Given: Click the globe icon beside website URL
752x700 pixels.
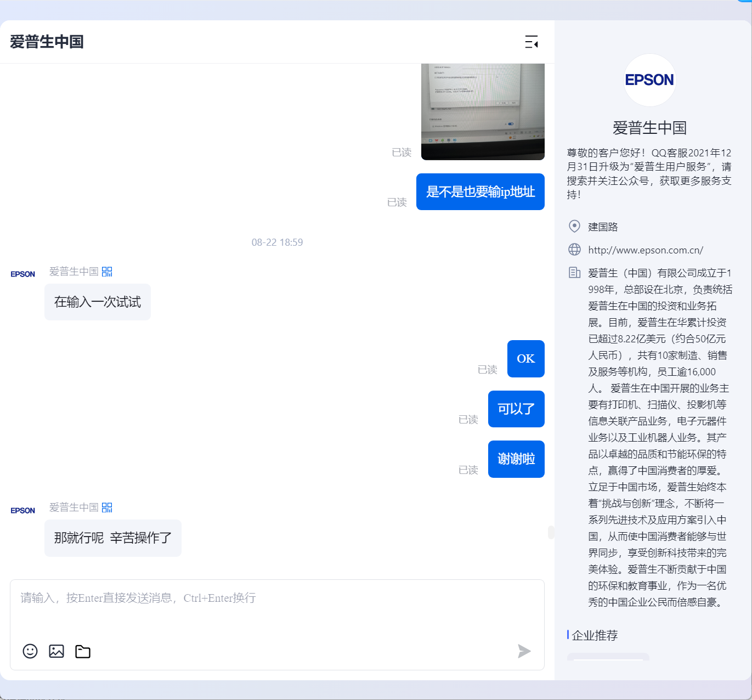Looking at the screenshot, I should (x=574, y=250).
